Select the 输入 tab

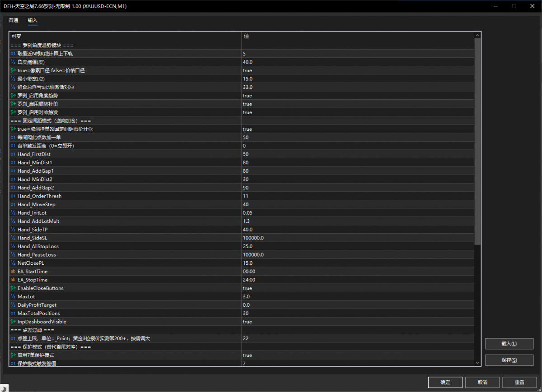(33, 20)
